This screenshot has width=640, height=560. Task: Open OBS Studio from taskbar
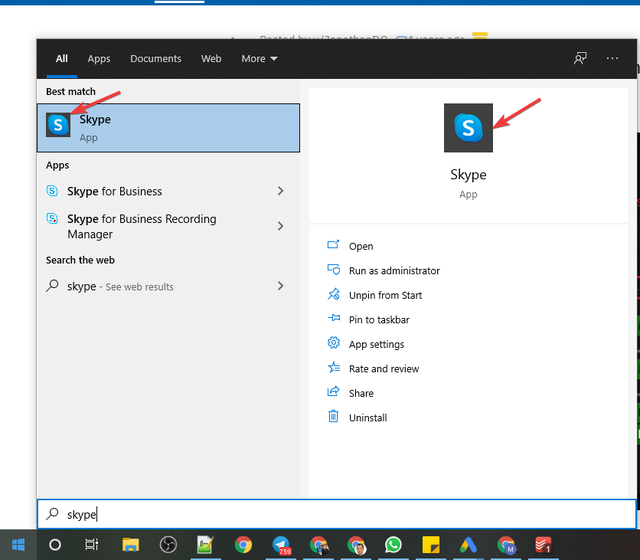point(168,544)
